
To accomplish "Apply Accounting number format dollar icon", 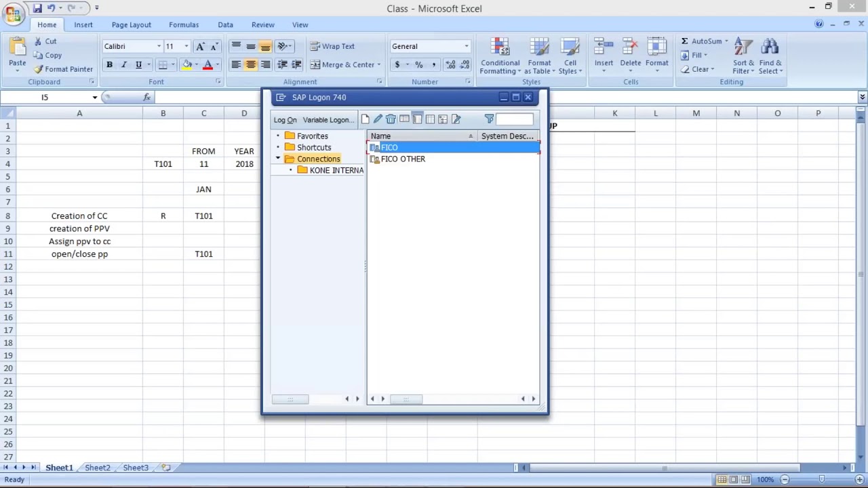I will point(397,64).
